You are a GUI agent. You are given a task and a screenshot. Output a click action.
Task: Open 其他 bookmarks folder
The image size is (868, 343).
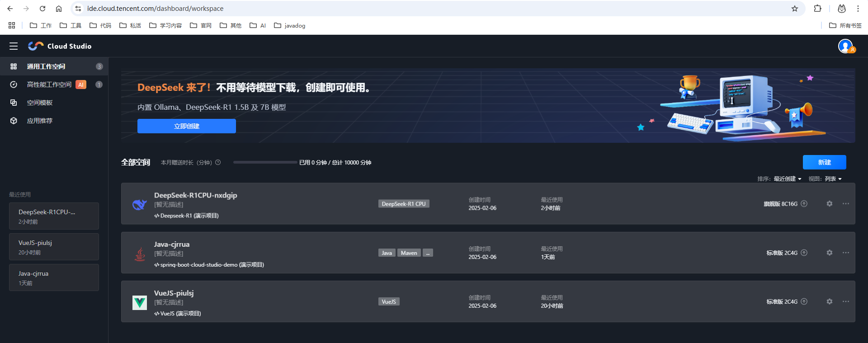[231, 25]
